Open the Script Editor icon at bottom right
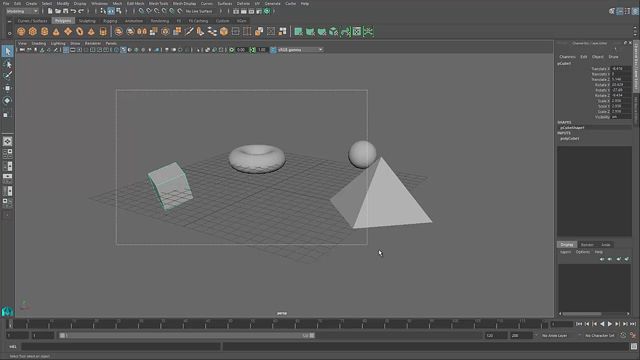The image size is (640, 360). [633, 347]
